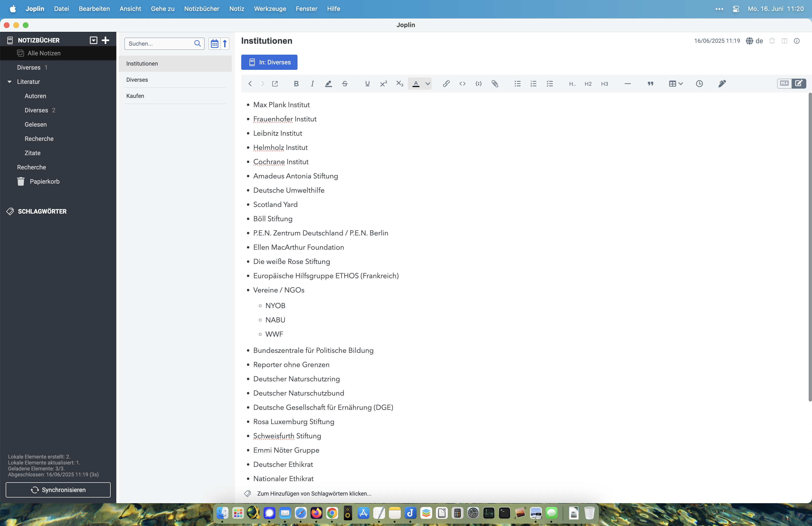
Task: Open table insert dropdown
Action: 675,84
